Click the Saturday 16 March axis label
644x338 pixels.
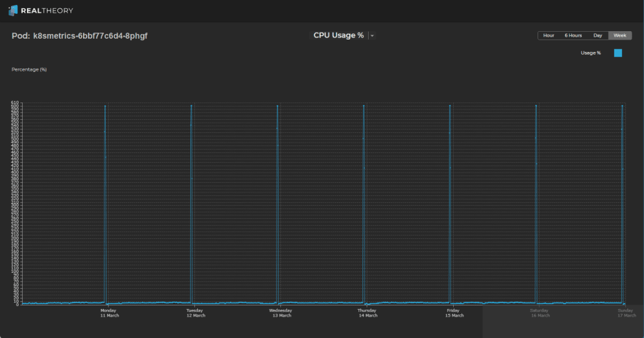tap(540, 313)
